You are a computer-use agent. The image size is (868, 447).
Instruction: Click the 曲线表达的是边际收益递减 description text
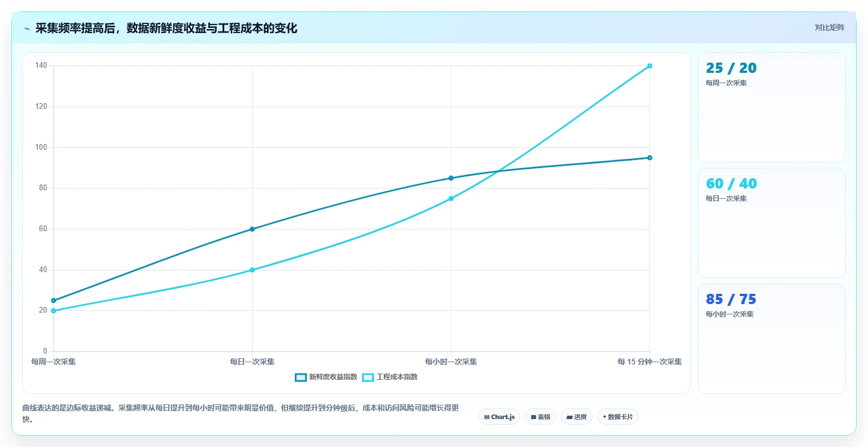[241, 413]
